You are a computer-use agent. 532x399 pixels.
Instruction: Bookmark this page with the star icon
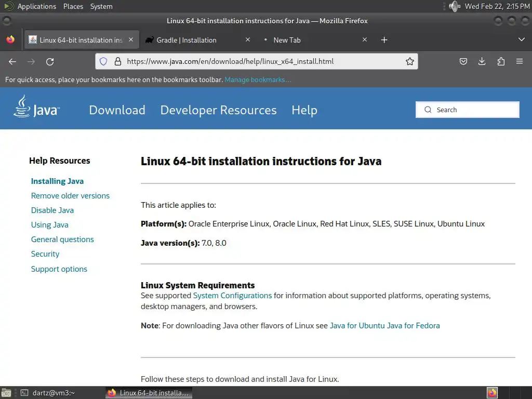click(410, 61)
